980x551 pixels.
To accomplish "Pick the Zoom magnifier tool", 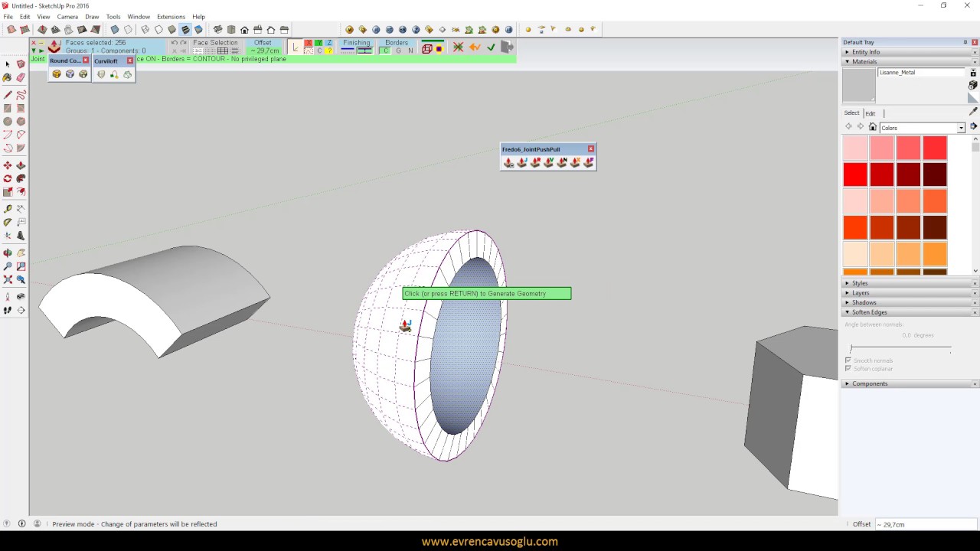I will (x=8, y=266).
